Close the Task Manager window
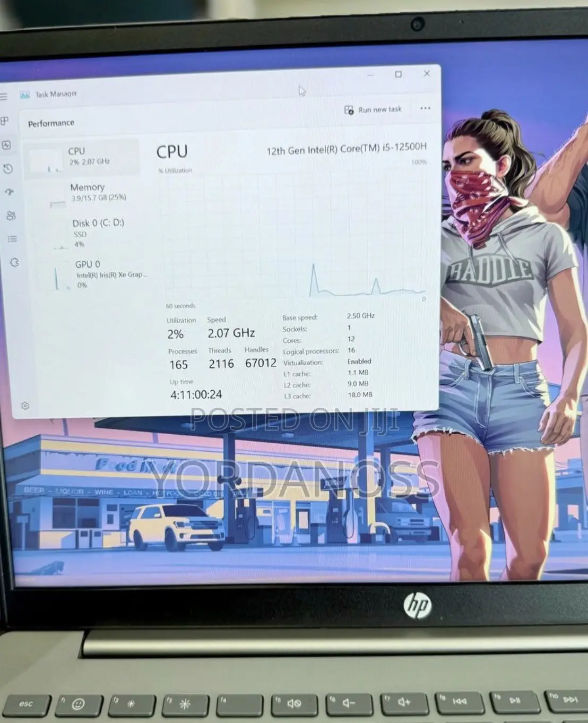The image size is (588, 723). pyautogui.click(x=427, y=74)
